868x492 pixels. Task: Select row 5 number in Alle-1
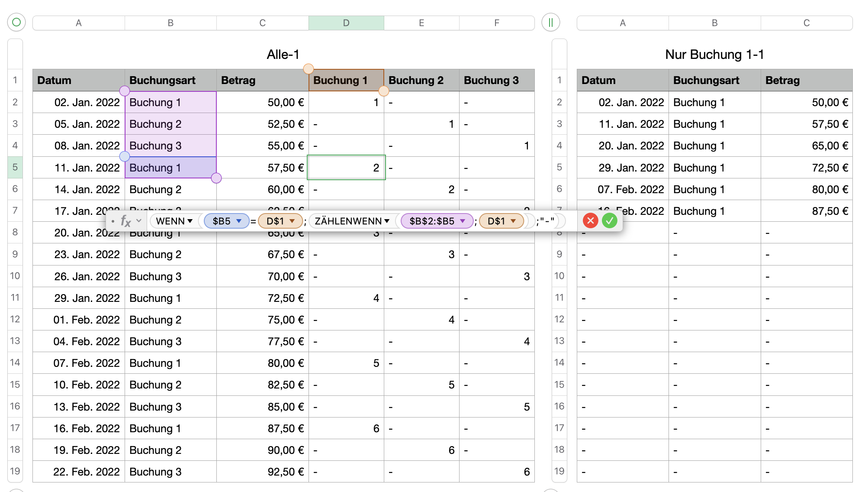click(x=15, y=167)
